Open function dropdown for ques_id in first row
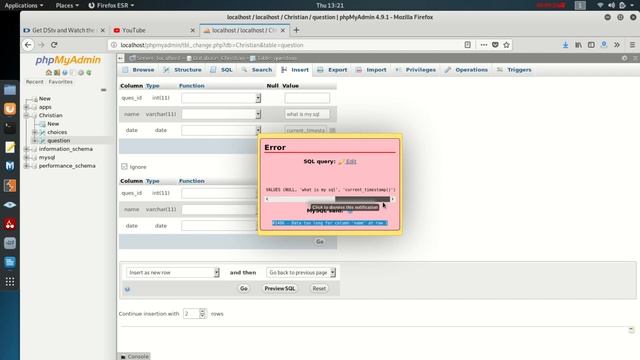The image size is (640, 360). pos(221,98)
